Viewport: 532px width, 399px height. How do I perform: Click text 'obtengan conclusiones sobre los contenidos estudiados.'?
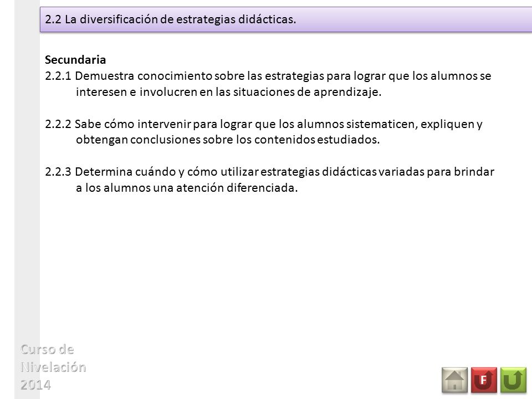coord(228,140)
